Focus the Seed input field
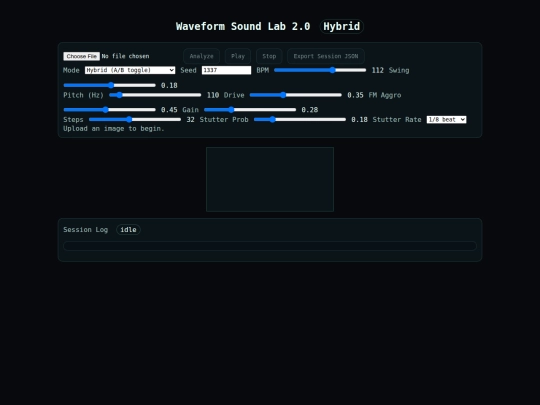This screenshot has width=540, height=405. pos(226,70)
